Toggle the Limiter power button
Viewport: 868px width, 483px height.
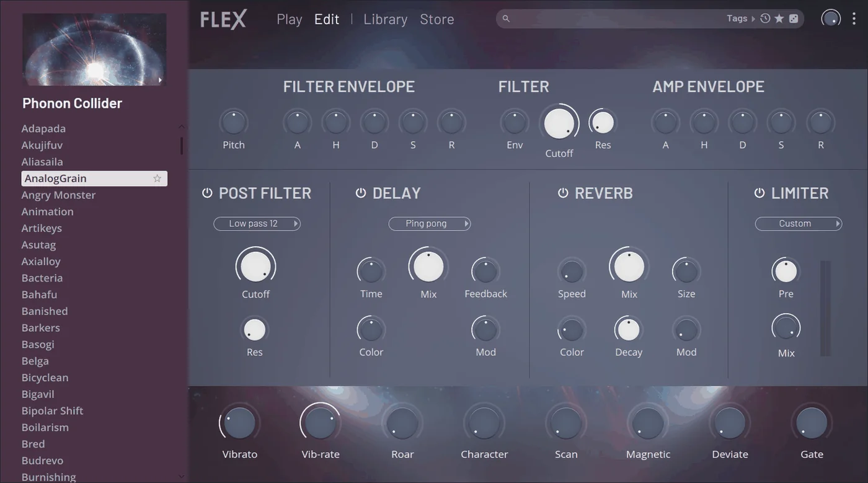pyautogui.click(x=759, y=193)
